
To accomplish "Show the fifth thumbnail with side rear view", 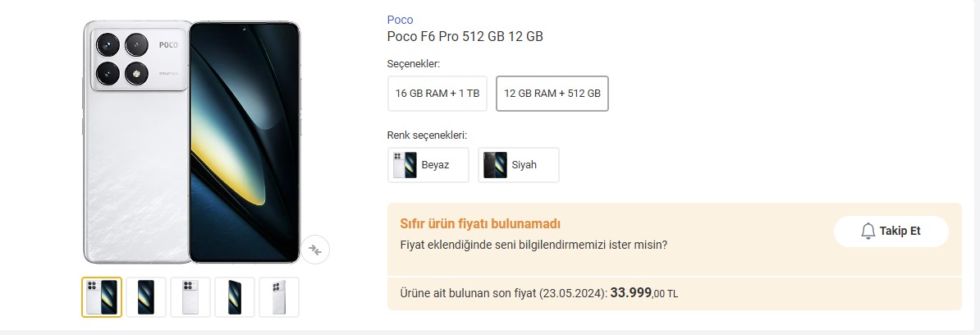I will [x=279, y=297].
